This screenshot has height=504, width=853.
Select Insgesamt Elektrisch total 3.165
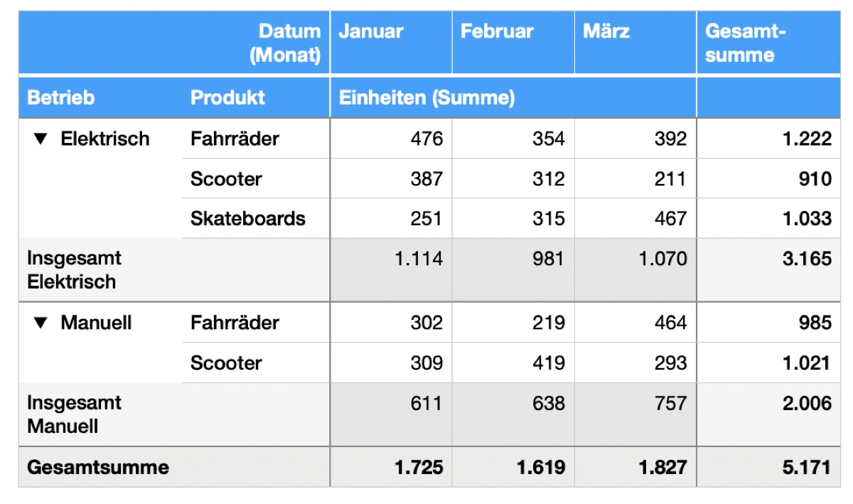(768, 269)
